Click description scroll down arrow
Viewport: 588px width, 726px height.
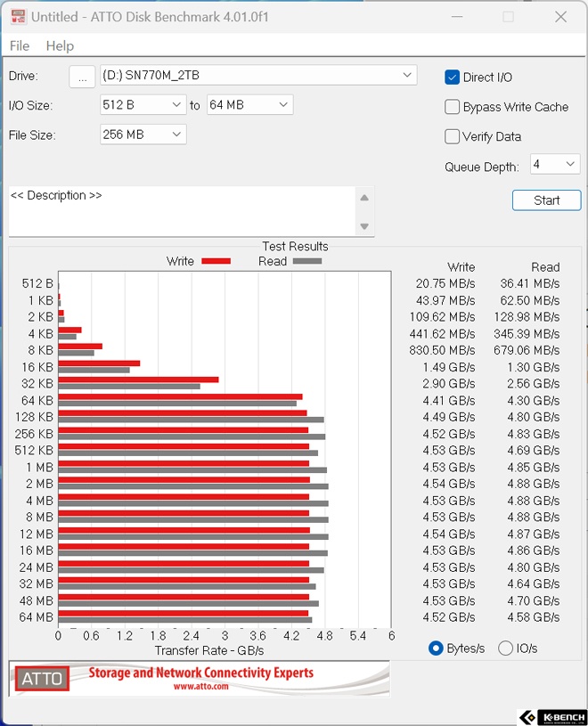[364, 226]
